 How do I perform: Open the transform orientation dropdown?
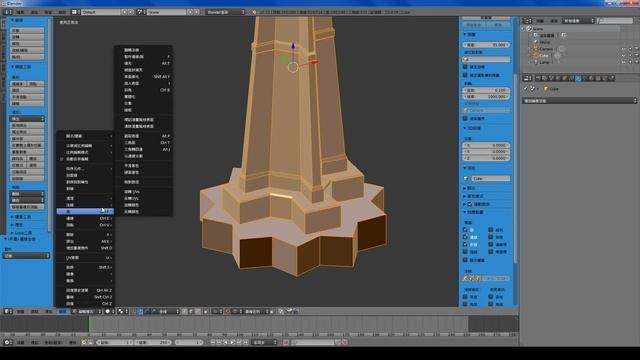click(169, 311)
